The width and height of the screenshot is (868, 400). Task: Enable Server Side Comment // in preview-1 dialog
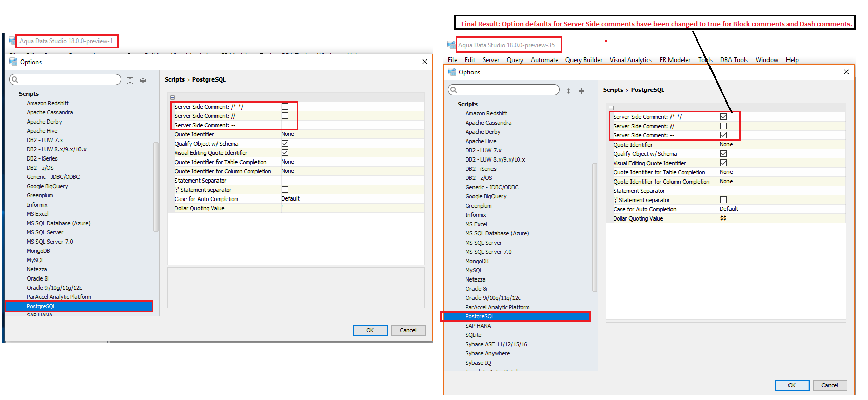coord(285,116)
